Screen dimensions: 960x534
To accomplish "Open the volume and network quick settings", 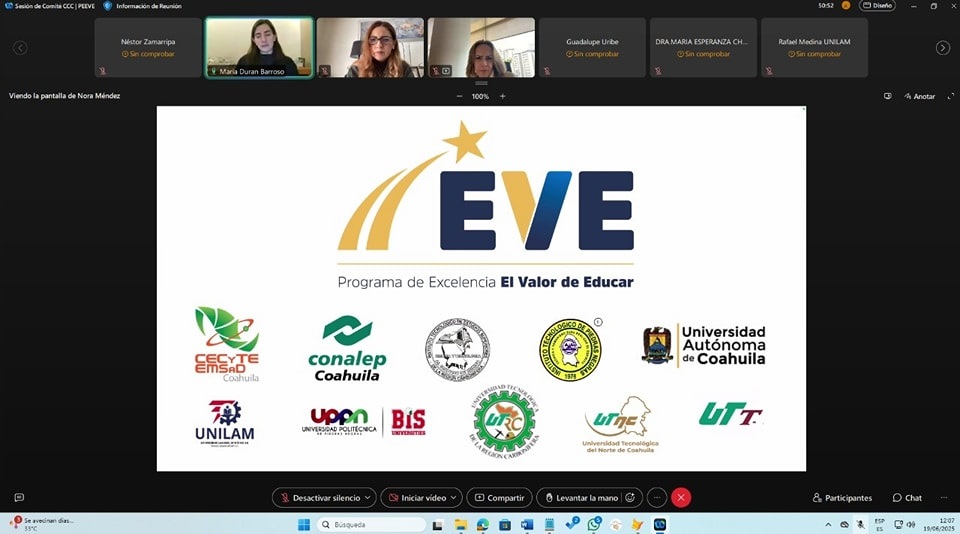I will click(904, 524).
